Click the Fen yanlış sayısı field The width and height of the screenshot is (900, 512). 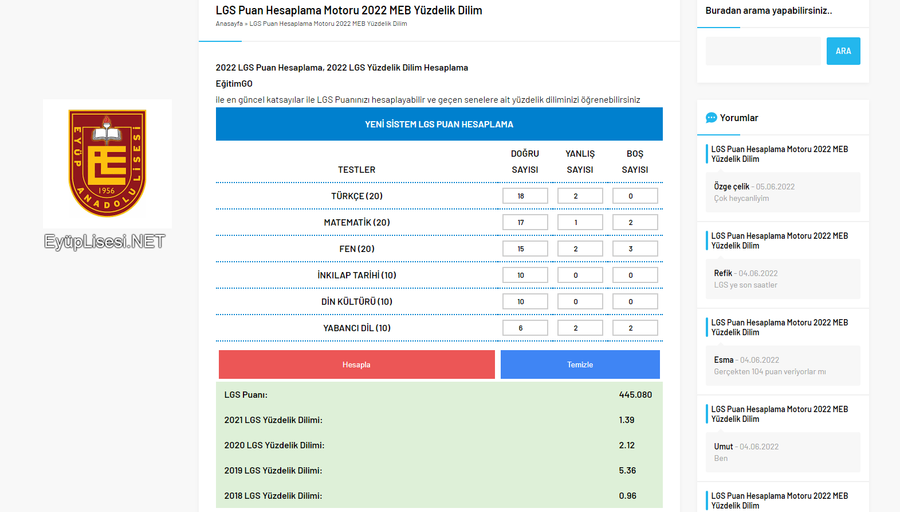580,249
